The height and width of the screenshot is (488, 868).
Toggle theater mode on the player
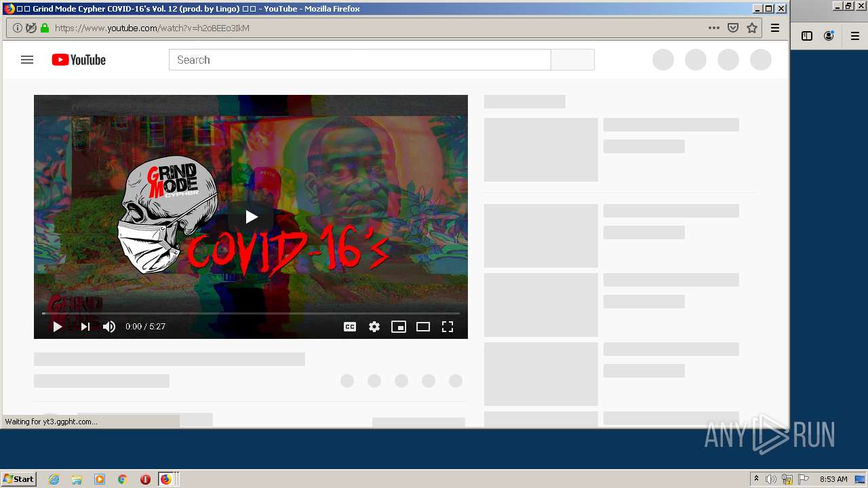coord(423,327)
